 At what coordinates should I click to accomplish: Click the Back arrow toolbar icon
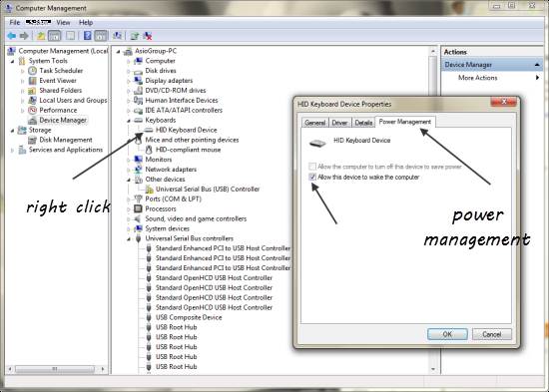(x=12, y=36)
